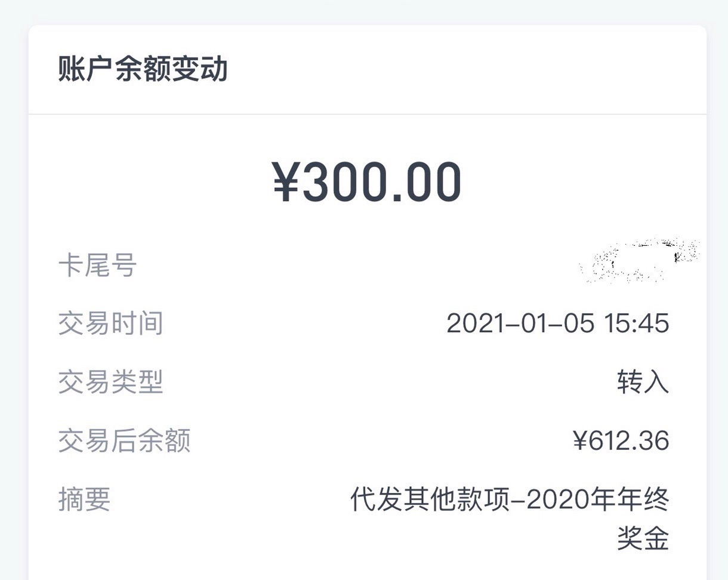The image size is (728, 580).
Task: Click the divider line under the title
Action: point(367,114)
